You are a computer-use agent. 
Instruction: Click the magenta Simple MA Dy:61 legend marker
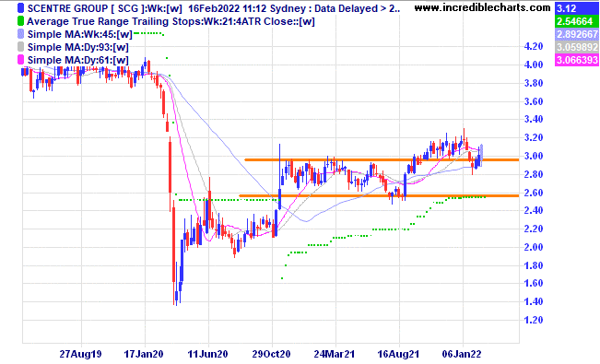(x=20, y=60)
